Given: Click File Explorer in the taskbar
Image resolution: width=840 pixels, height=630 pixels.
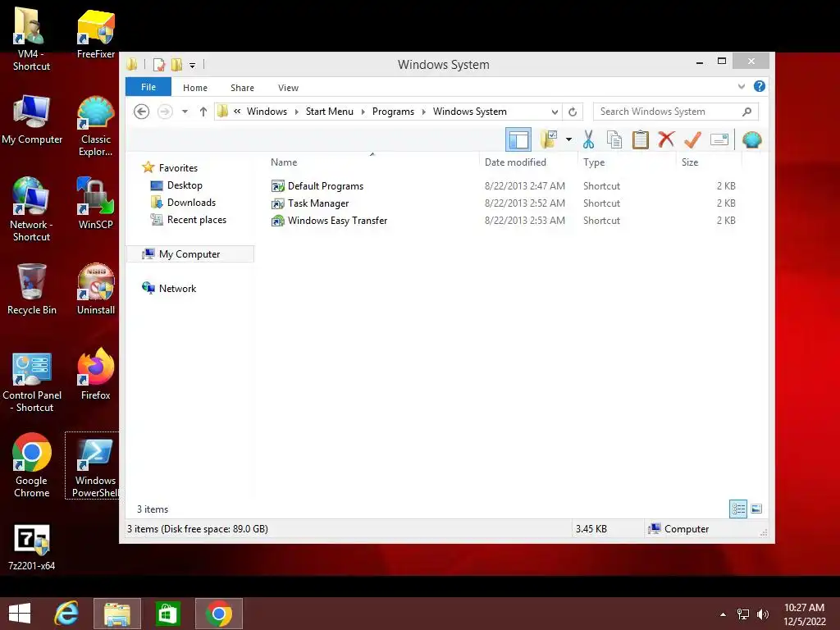Looking at the screenshot, I should pos(117,614).
